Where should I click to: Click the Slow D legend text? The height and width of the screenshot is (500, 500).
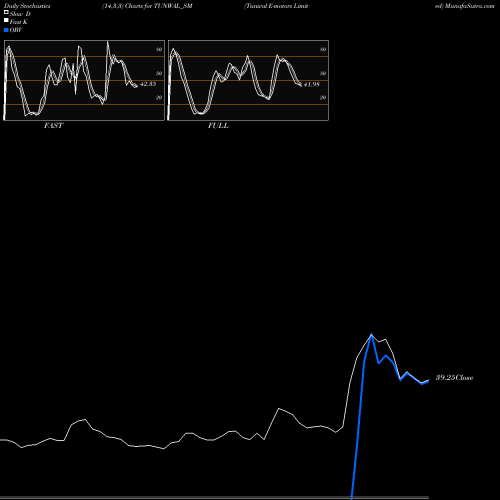pyautogui.click(x=20, y=14)
